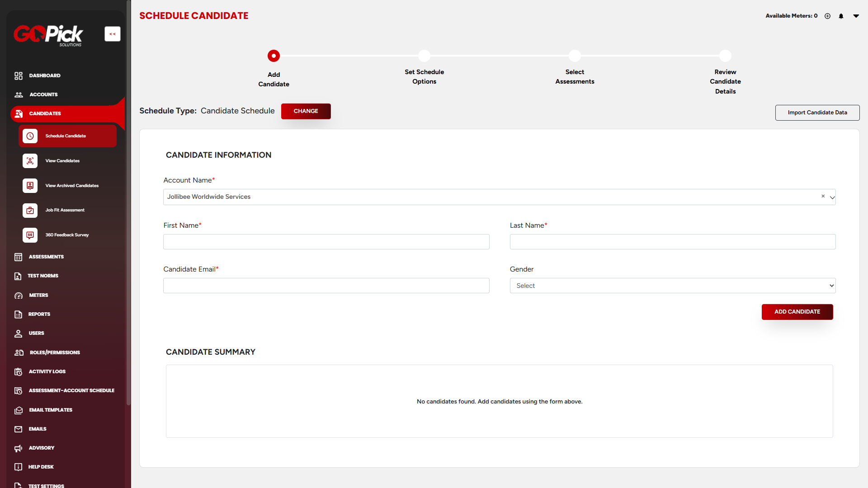Select the Add Candidate step circle

tap(274, 56)
